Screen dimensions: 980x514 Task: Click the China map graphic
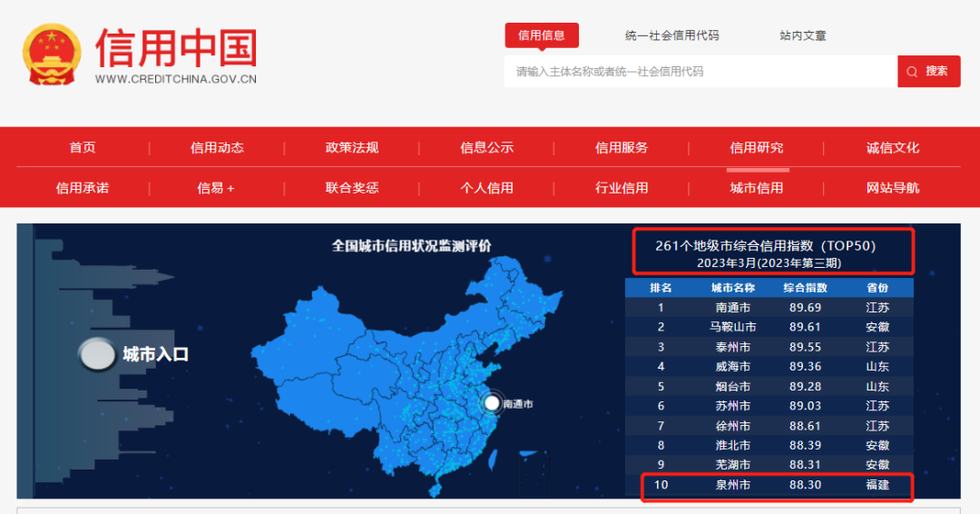point(407,375)
